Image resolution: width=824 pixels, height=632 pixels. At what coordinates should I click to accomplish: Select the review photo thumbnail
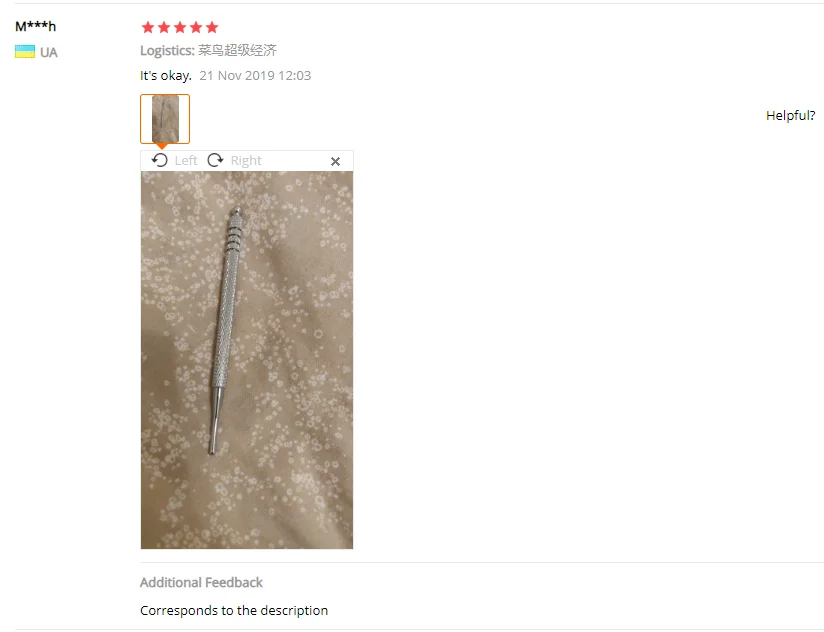tap(165, 119)
